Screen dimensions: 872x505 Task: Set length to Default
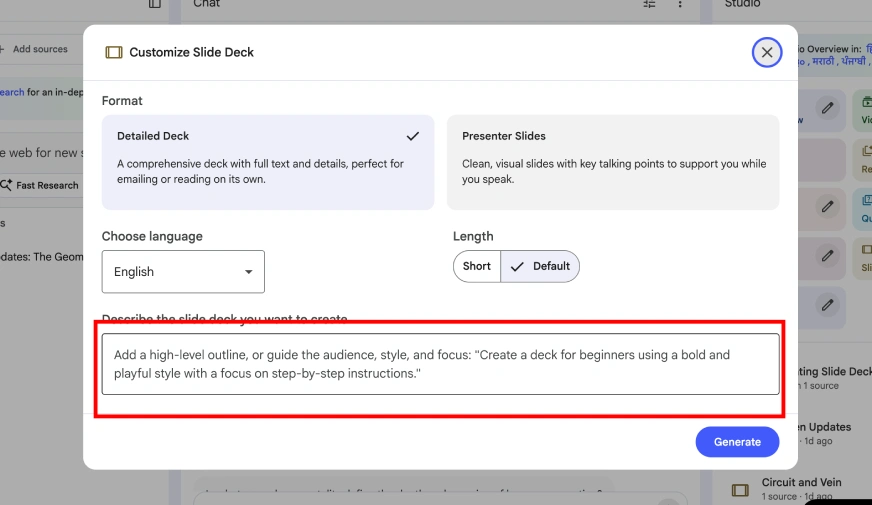[540, 267]
